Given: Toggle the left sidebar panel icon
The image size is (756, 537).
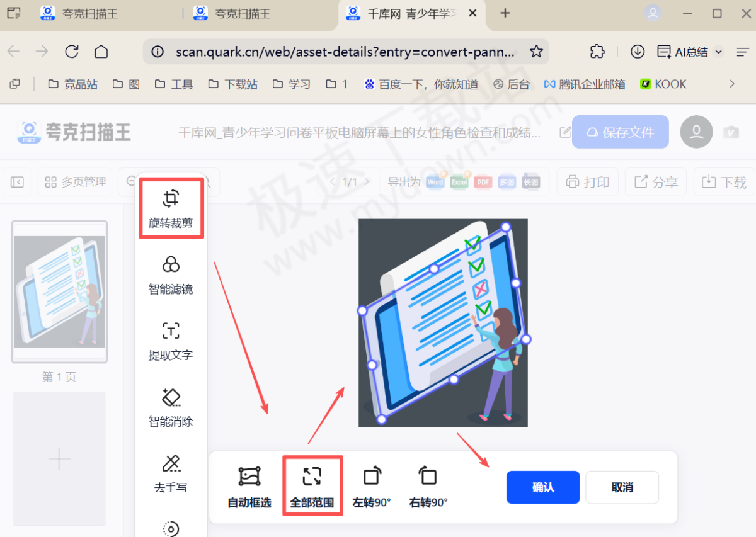Looking at the screenshot, I should tap(17, 182).
